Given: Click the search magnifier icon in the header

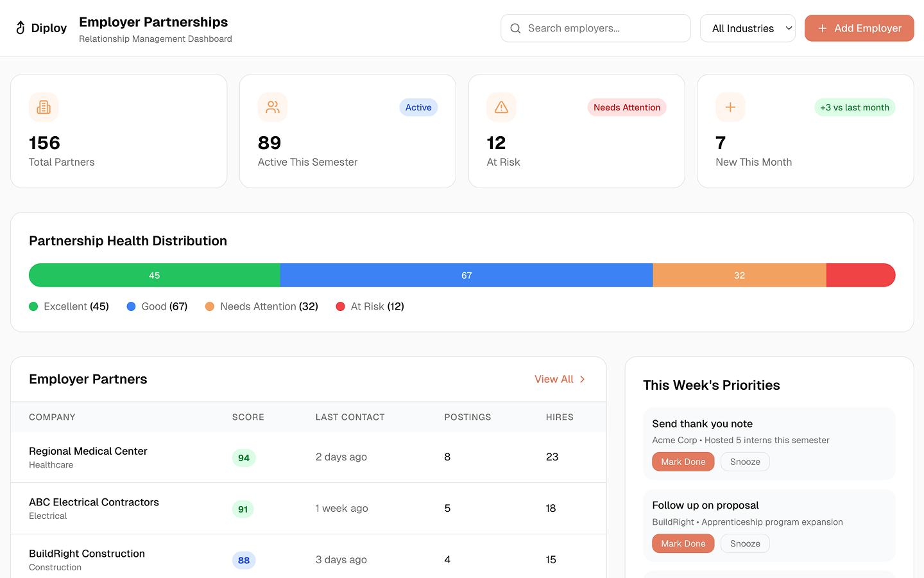Looking at the screenshot, I should click(x=515, y=28).
